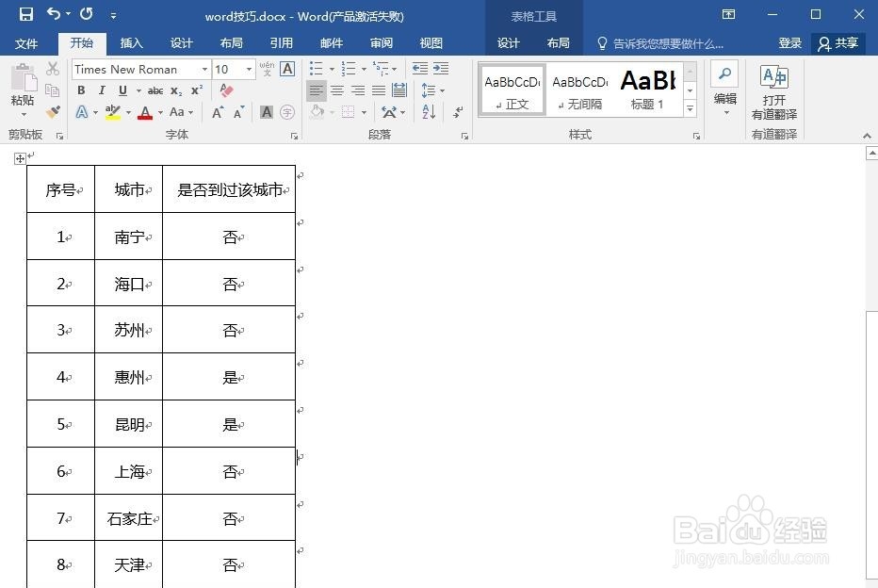Image resolution: width=878 pixels, height=588 pixels.
Task: Open the underline color options arrow
Action: tap(138, 90)
